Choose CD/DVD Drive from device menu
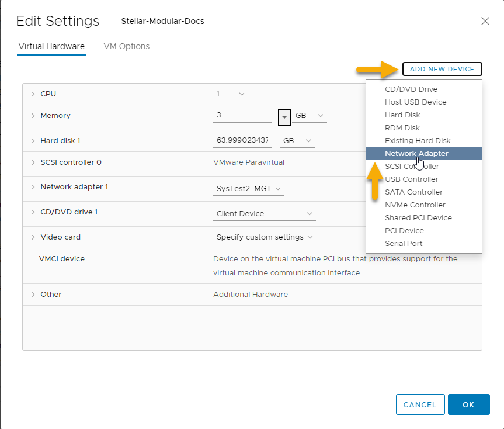The height and width of the screenshot is (429, 504). coord(411,89)
